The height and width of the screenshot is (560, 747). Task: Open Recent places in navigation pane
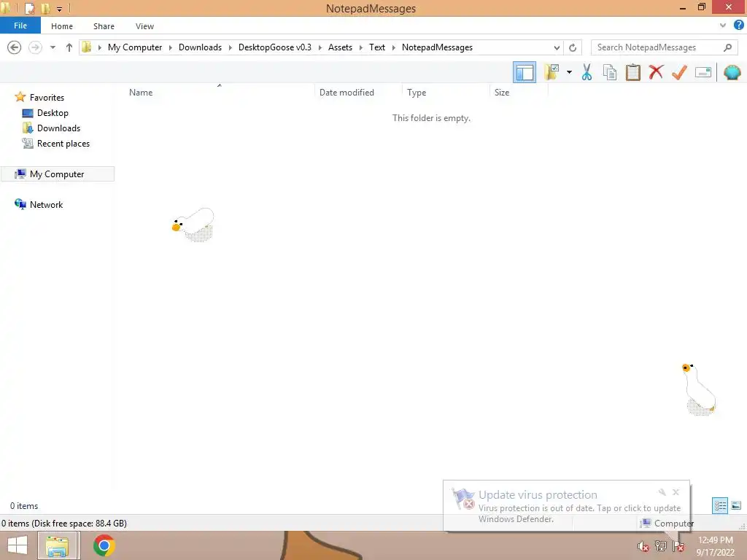(63, 144)
